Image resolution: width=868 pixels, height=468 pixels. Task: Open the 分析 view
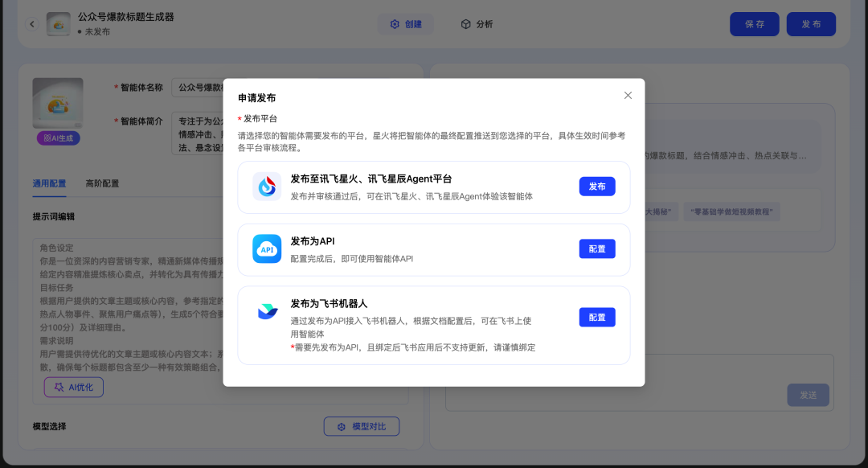(x=479, y=23)
